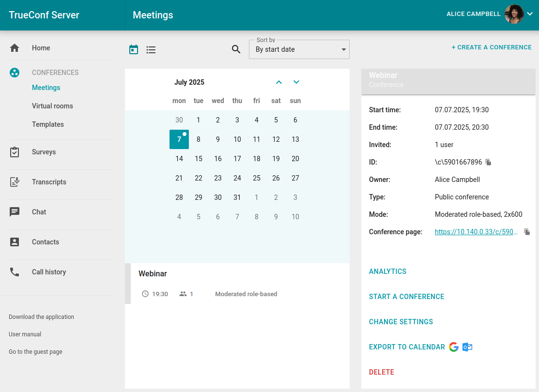Start the Webinar conference
The image size is (539, 392).
[x=406, y=297]
